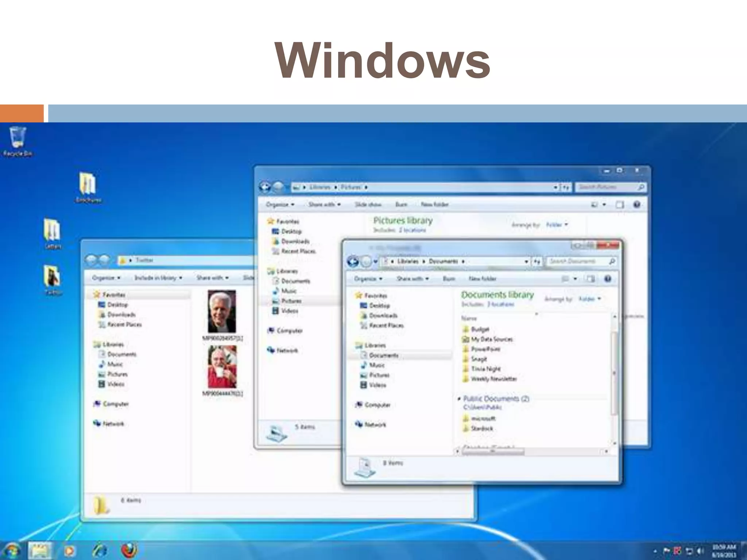Toggle the preview pane in the Documents window
This screenshot has height=560, width=747.
tap(591, 279)
